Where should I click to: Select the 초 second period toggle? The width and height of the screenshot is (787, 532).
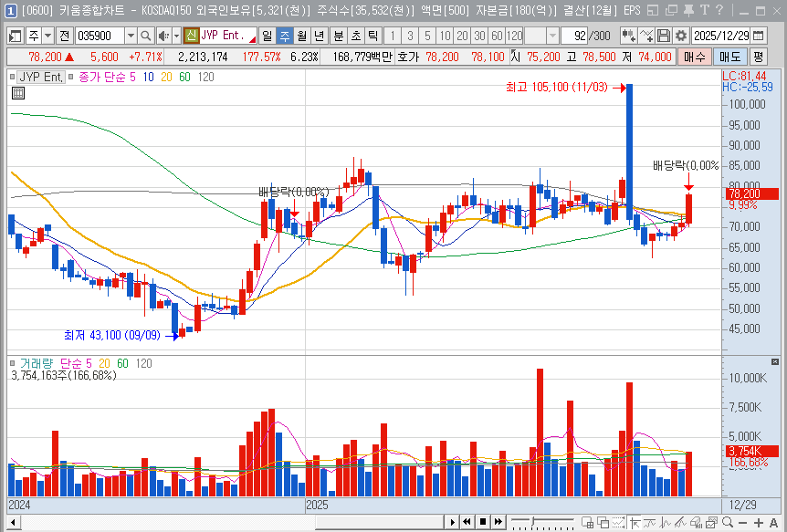click(x=355, y=36)
